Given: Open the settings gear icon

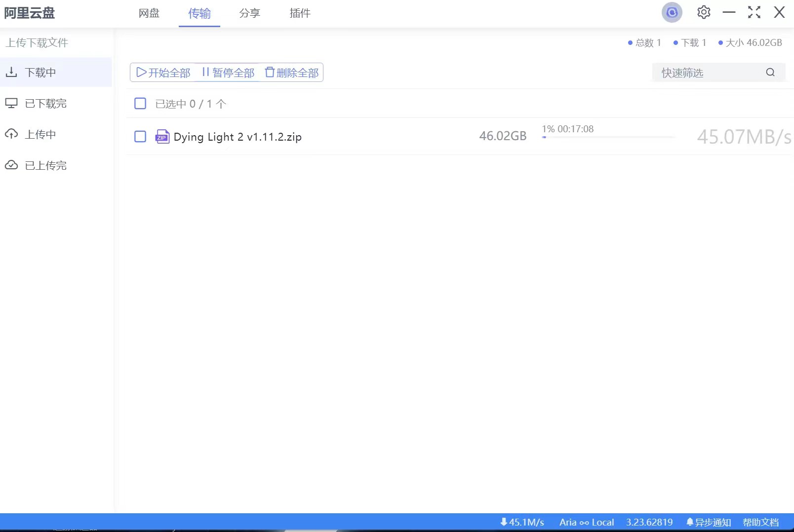Looking at the screenshot, I should click(704, 12).
